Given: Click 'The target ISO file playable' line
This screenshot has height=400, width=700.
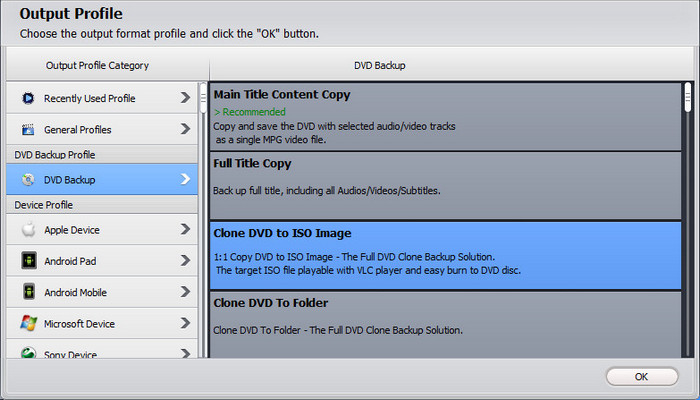Looking at the screenshot, I should pos(368,271).
